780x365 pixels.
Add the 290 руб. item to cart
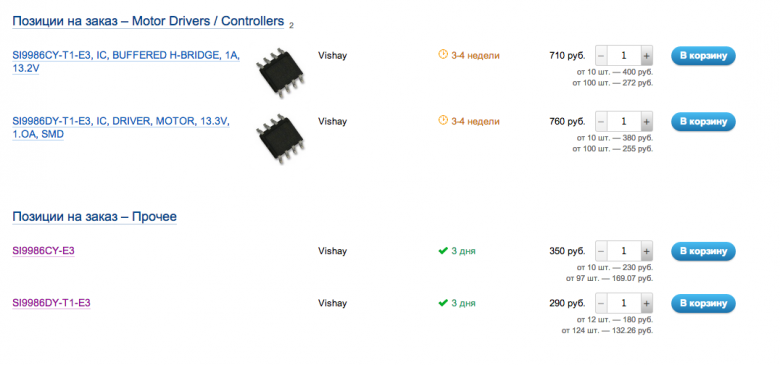703,303
